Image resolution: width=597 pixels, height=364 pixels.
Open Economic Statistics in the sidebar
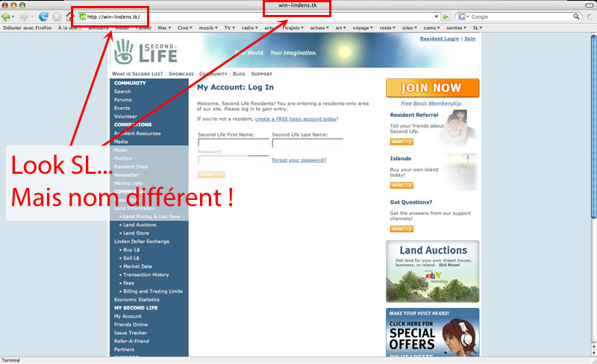[137, 300]
